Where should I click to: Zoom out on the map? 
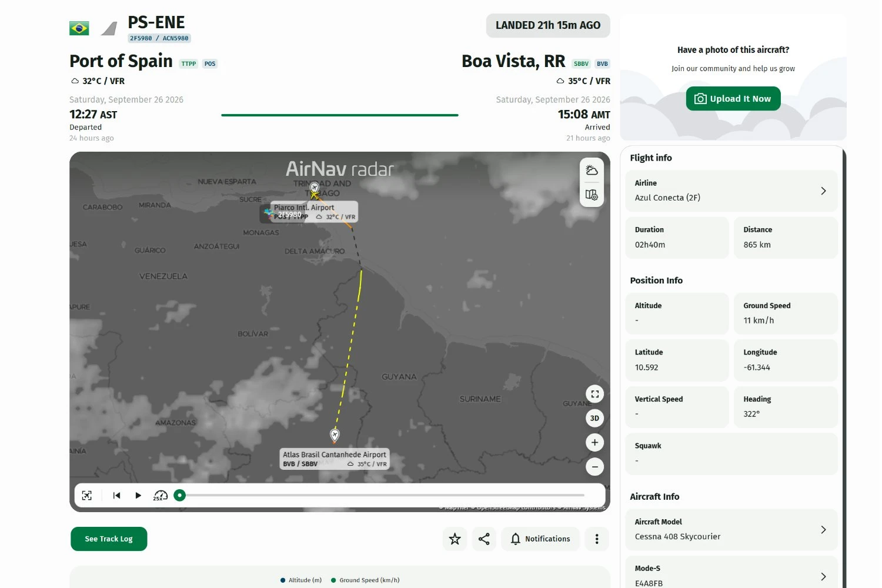pos(594,467)
